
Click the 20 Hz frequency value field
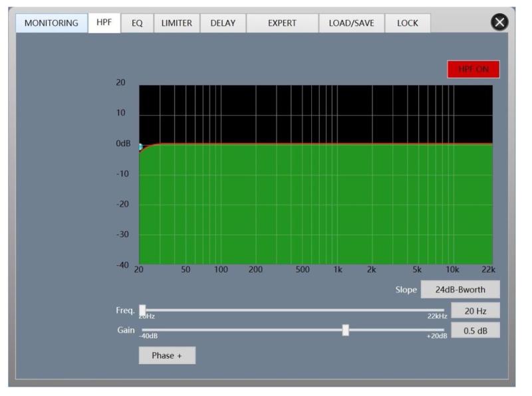475,310
